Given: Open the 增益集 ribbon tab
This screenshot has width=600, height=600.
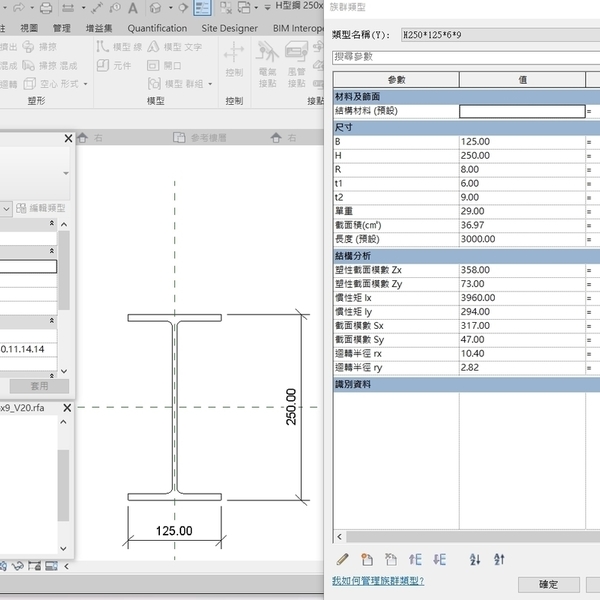Looking at the screenshot, I should pos(100,28).
